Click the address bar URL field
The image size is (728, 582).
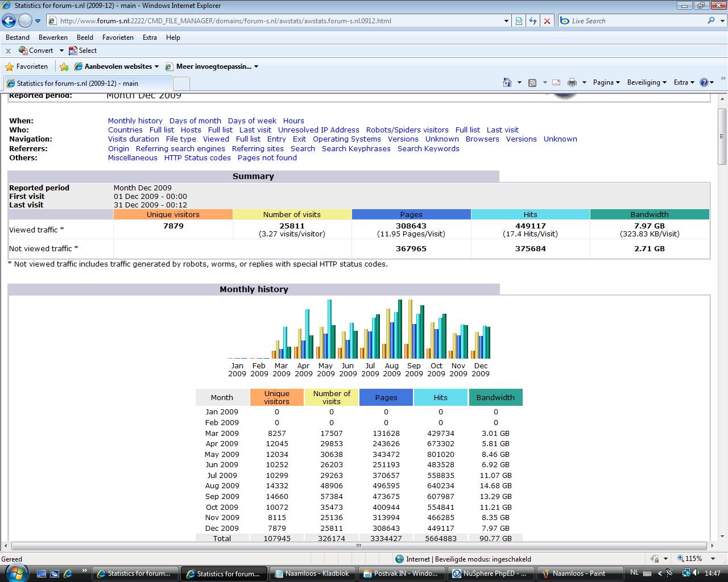click(x=276, y=21)
